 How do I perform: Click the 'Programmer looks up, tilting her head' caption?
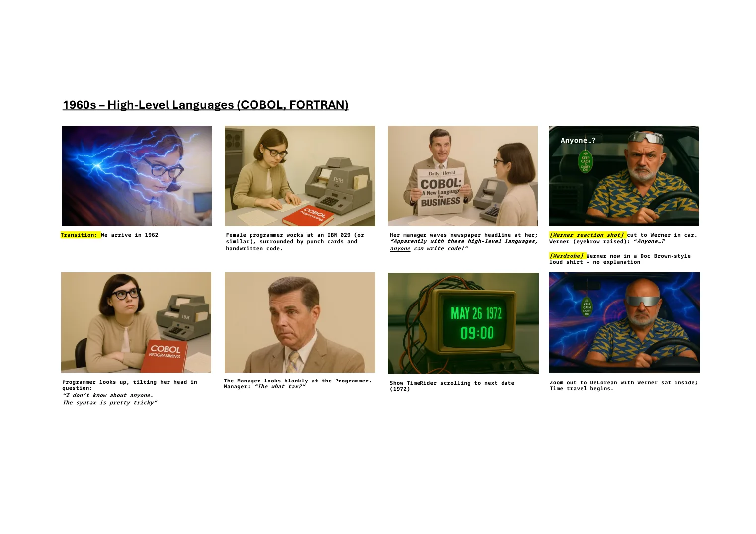[x=130, y=385]
